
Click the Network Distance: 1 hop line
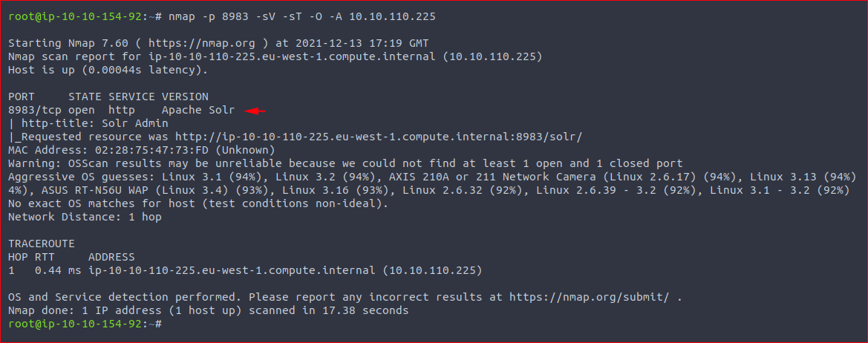(x=85, y=218)
